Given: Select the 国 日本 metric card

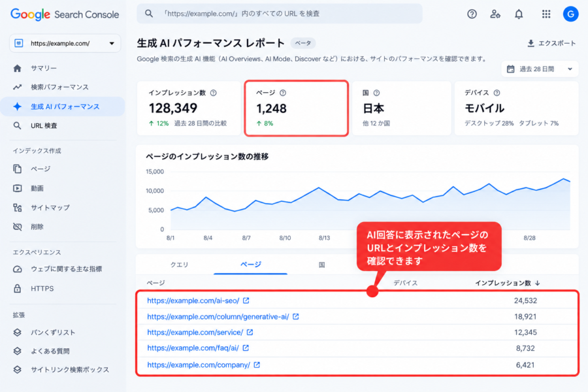Looking at the screenshot, I should pos(401,108).
